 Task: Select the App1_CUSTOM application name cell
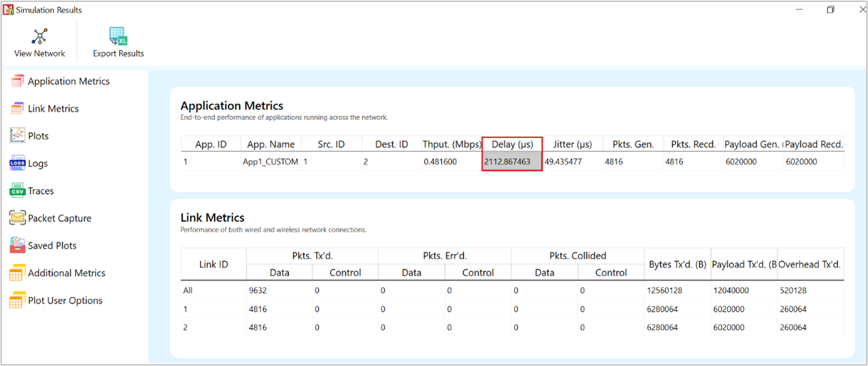tap(270, 162)
